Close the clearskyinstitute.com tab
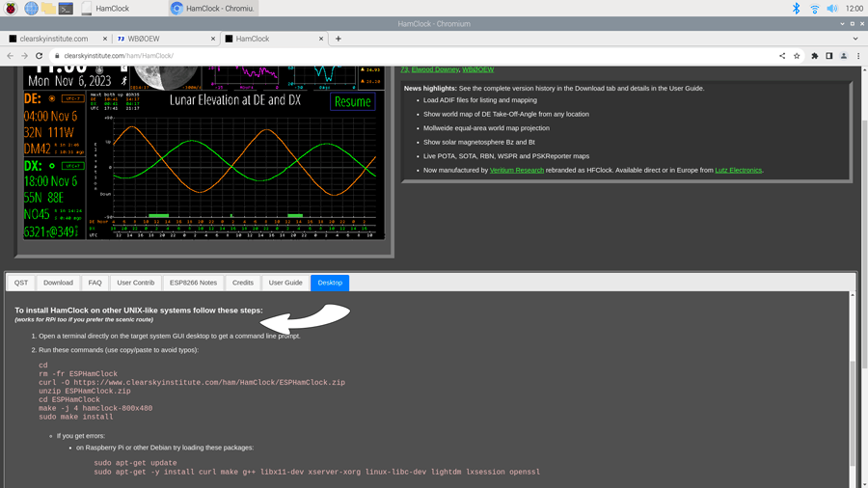Screen dimensions: 868x488 coord(104,39)
